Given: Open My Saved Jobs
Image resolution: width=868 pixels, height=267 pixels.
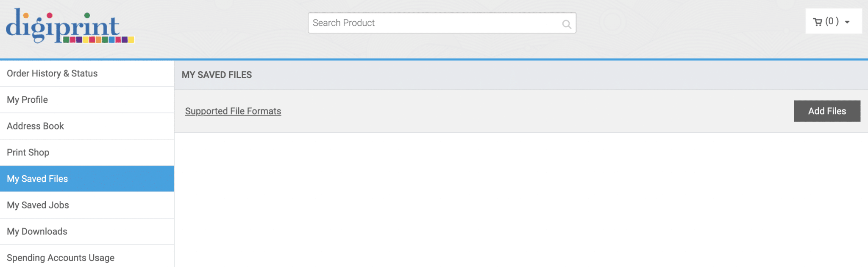Looking at the screenshot, I should [x=87, y=205].
